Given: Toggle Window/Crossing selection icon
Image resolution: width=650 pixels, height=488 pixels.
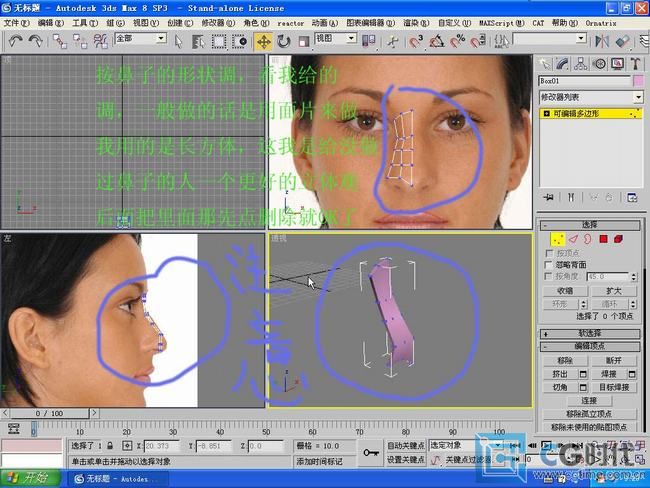Looking at the screenshot, I should (x=240, y=41).
